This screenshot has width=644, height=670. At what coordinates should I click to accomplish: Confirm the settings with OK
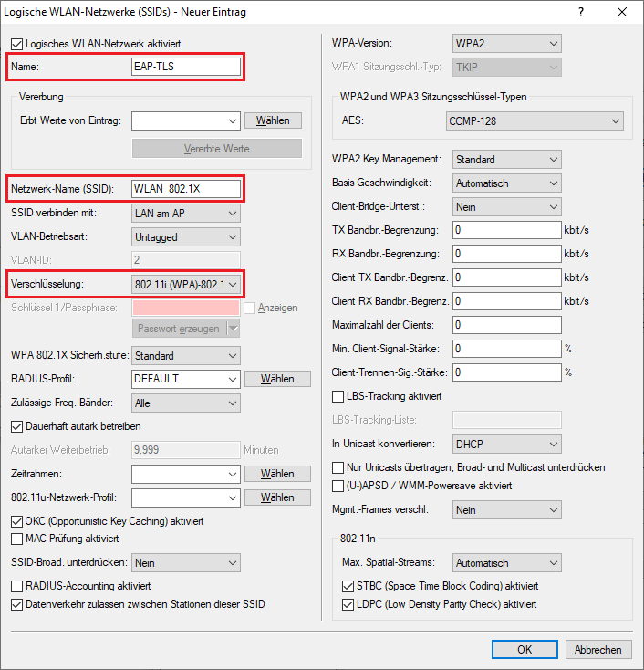point(525,650)
